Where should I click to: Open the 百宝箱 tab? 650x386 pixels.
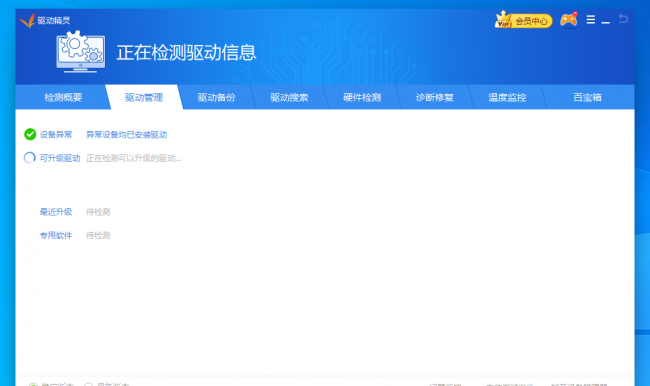point(587,97)
